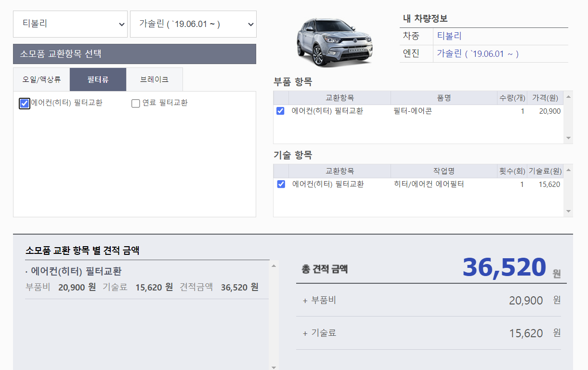588x370 pixels.
Task: Click the 소모품 교환항목 선택 header bar
Action: (x=134, y=54)
